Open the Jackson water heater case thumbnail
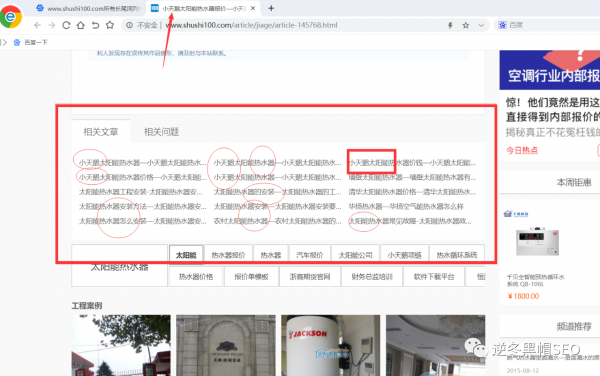 tap(331, 345)
